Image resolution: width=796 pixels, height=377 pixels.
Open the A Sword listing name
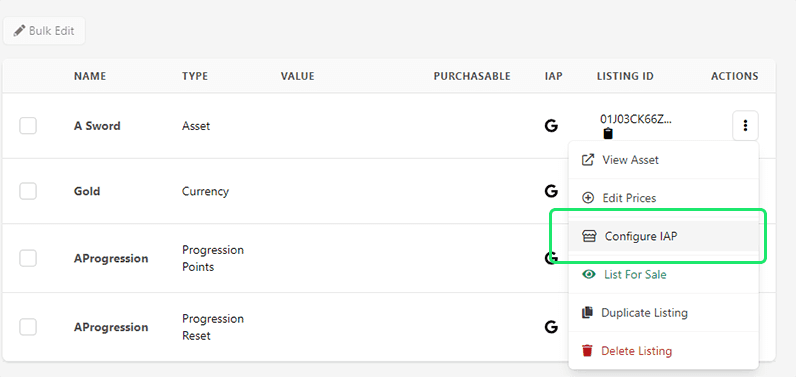click(x=97, y=126)
